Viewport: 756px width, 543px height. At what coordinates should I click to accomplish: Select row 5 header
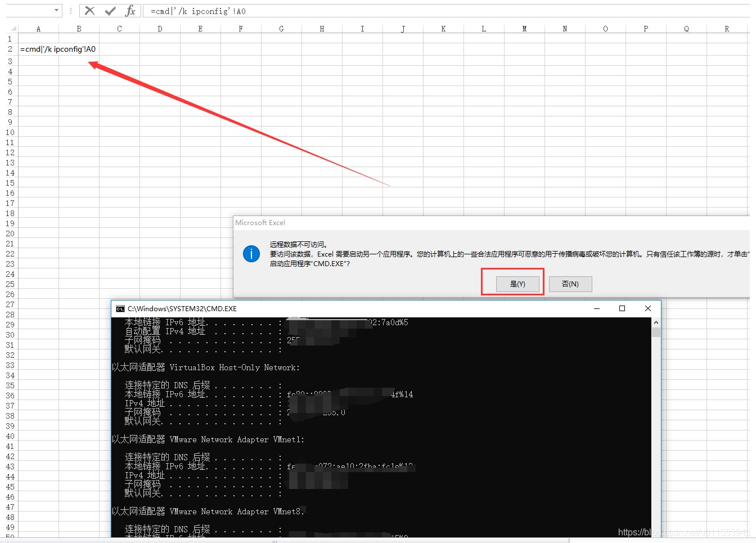10,82
